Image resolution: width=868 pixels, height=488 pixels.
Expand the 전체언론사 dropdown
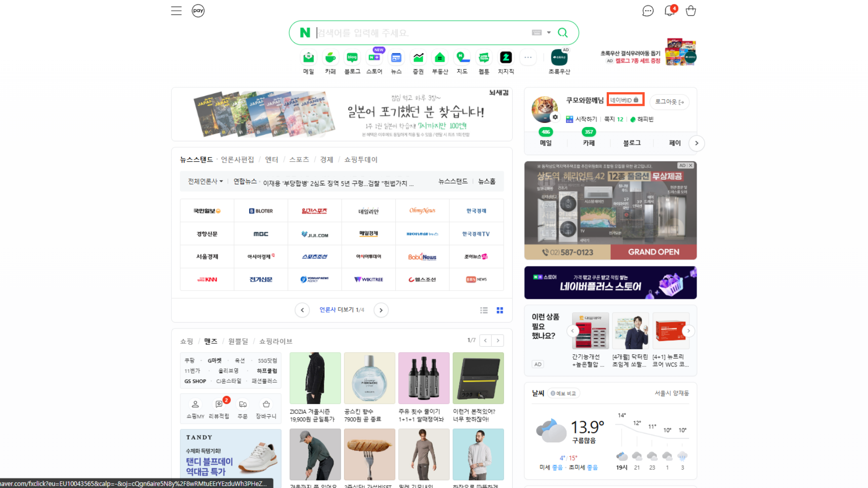click(x=204, y=181)
